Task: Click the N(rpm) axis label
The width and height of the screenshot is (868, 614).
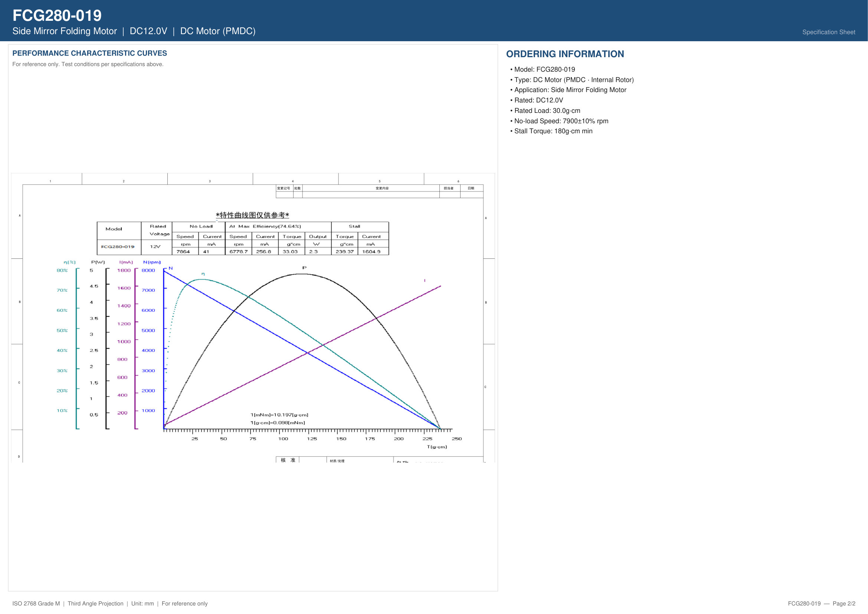Action: pyautogui.click(x=152, y=262)
